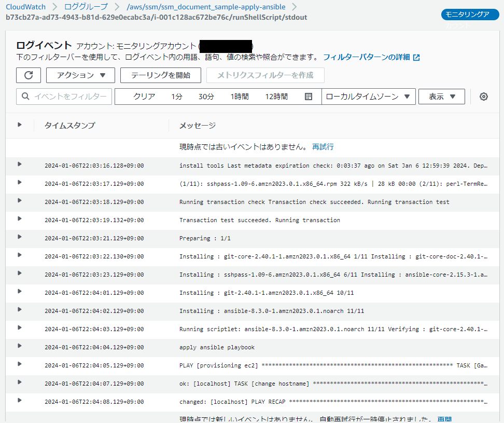Image resolution: width=504 pixels, height=423 pixels.
Task: Open the フィルターパターンの詳細 link
Action: (x=367, y=57)
